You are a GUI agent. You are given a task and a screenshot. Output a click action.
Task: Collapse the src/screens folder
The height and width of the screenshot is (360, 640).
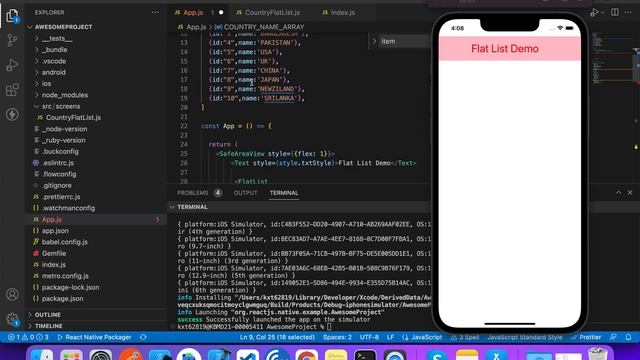click(x=61, y=106)
